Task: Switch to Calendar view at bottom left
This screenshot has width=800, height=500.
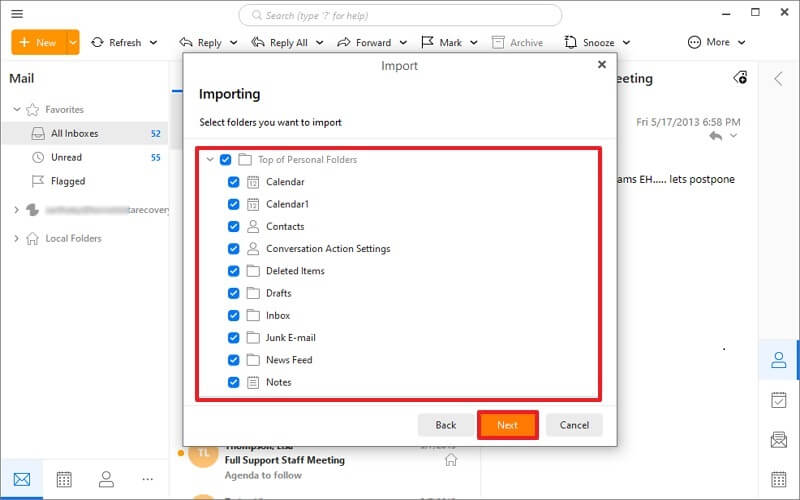Action: 64,479
